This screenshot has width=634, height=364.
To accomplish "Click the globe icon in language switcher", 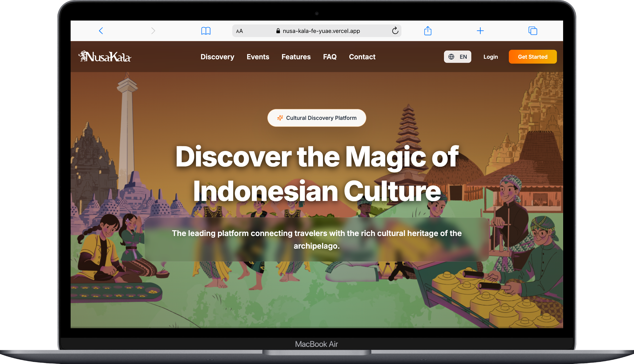I will click(x=451, y=57).
